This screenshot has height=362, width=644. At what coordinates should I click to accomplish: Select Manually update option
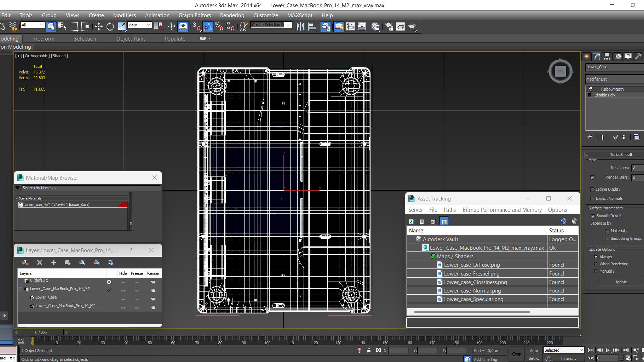[596, 271]
